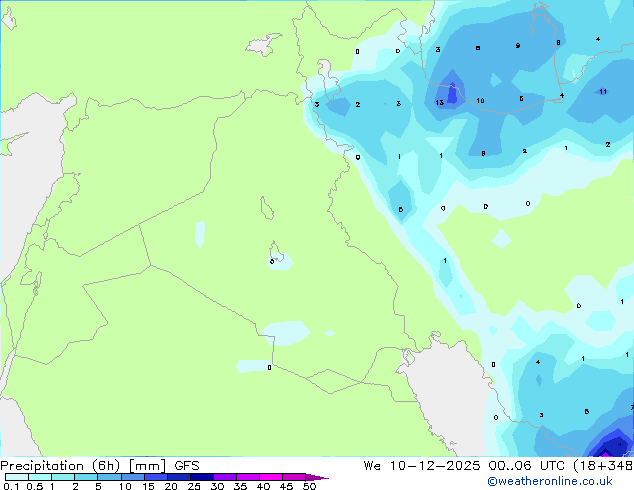Click the '10' value beside the 13 on map
634x490 pixels.
click(x=480, y=100)
